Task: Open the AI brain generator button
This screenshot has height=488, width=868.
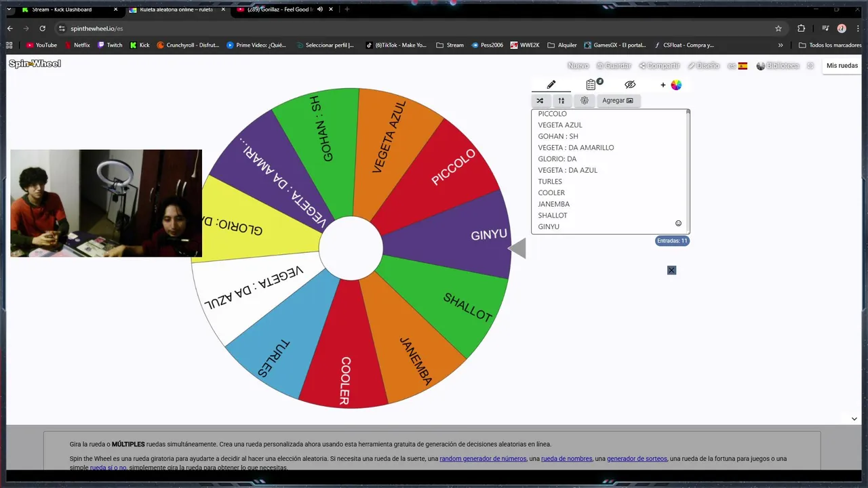Action: pyautogui.click(x=585, y=100)
